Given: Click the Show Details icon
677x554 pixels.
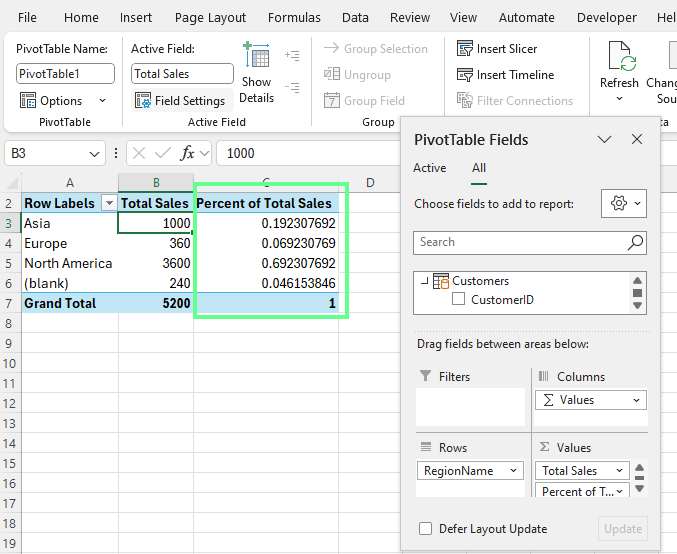Looking at the screenshot, I should coord(257,58).
